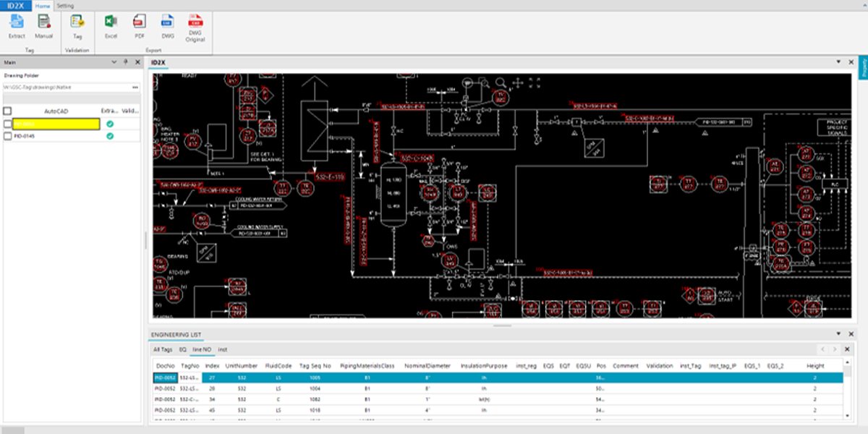868x434 pixels.
Task: Select the row with Tag Seq No 1004
Action: pyautogui.click(x=499, y=388)
